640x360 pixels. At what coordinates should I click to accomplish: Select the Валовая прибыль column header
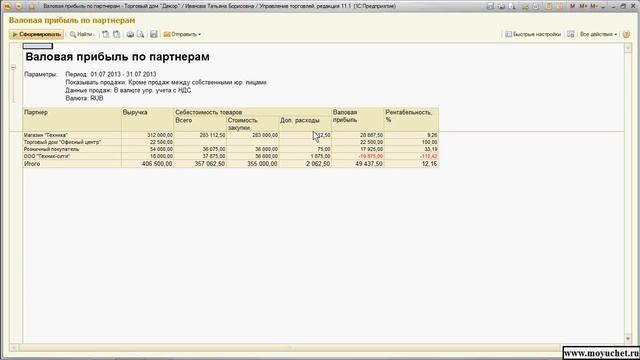pos(358,119)
